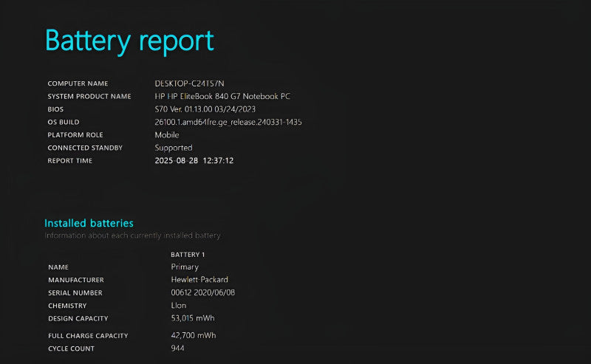Click the BATTERY 1 column header
This screenshot has height=364, width=591.
pyautogui.click(x=188, y=255)
